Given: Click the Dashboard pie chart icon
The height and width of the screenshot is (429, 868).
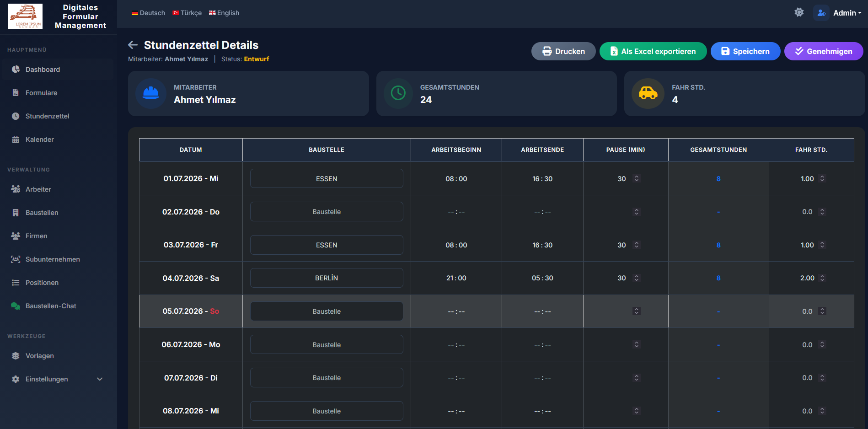Looking at the screenshot, I should tap(16, 69).
